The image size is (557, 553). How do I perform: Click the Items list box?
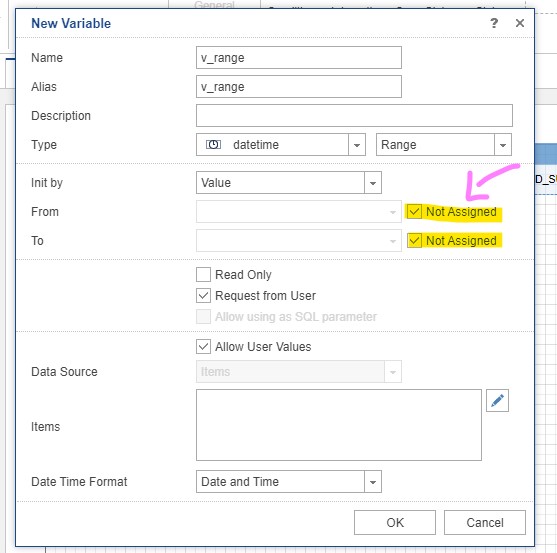(x=339, y=425)
